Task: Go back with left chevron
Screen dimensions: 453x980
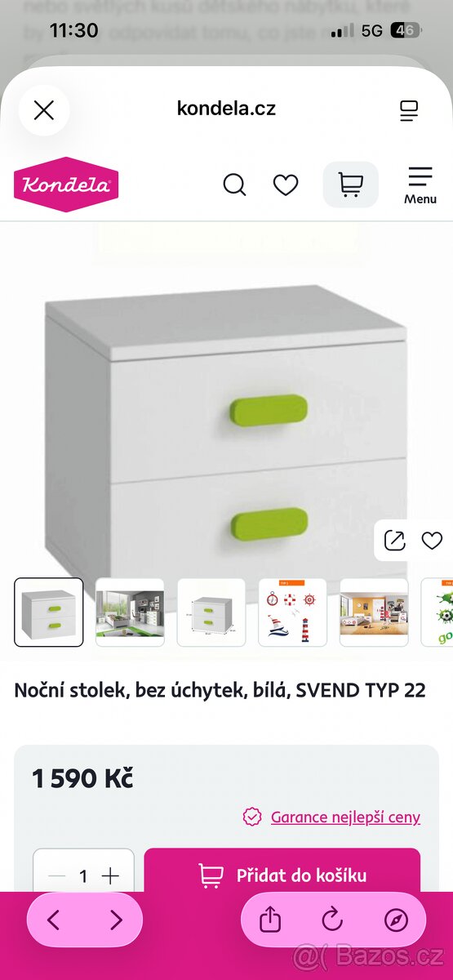Action: (x=54, y=920)
